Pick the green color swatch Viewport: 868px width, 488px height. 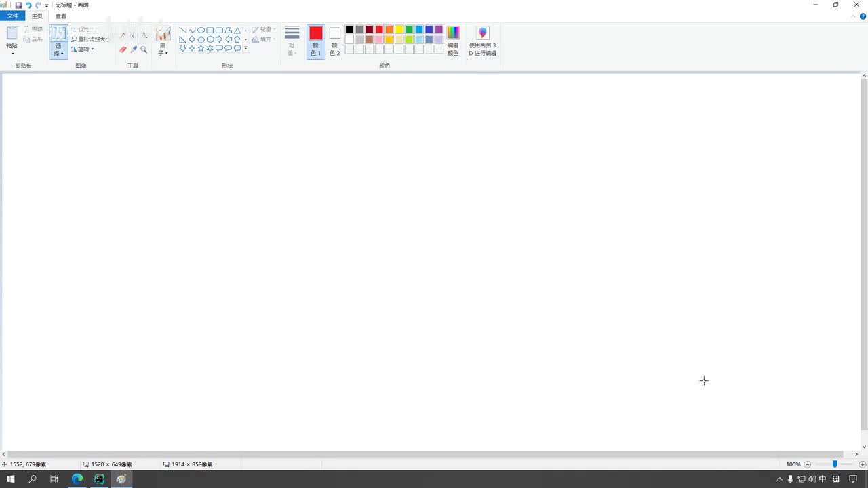tap(409, 29)
